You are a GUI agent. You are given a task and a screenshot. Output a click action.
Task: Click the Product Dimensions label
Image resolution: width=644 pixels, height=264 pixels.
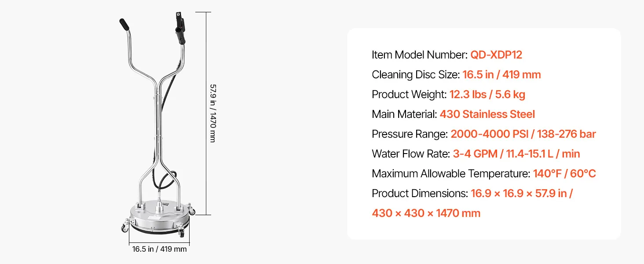pos(420,194)
